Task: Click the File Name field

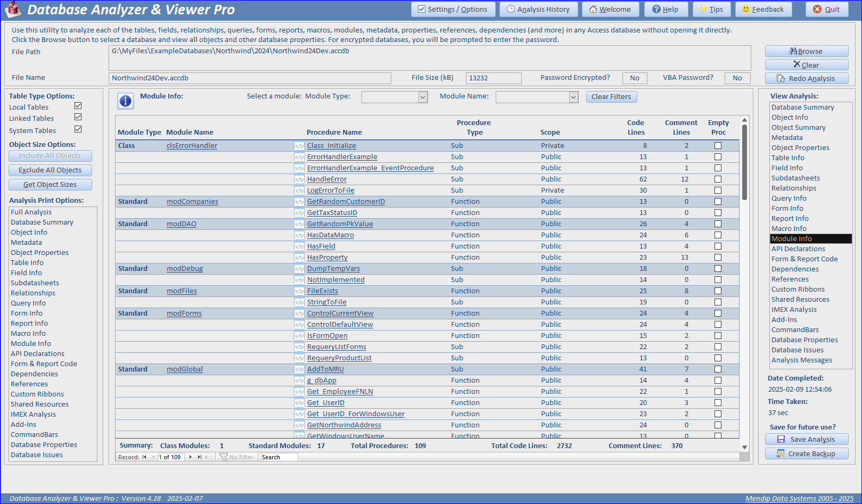Action: click(x=250, y=78)
